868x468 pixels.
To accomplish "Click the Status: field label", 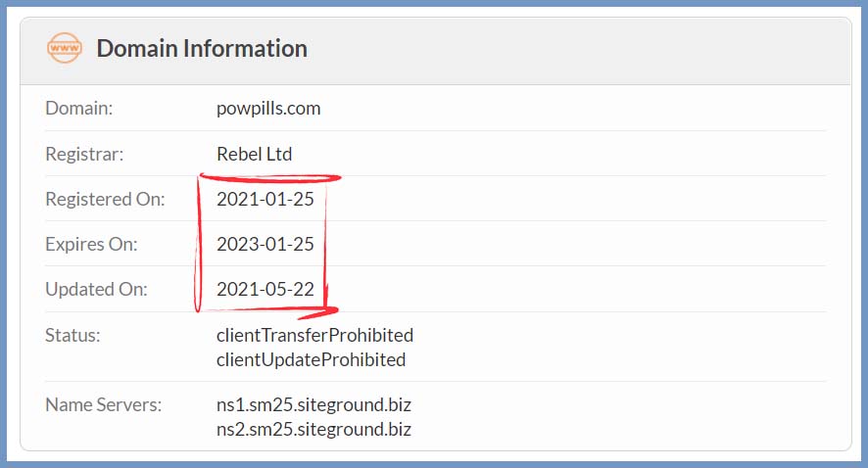I will 72,335.
